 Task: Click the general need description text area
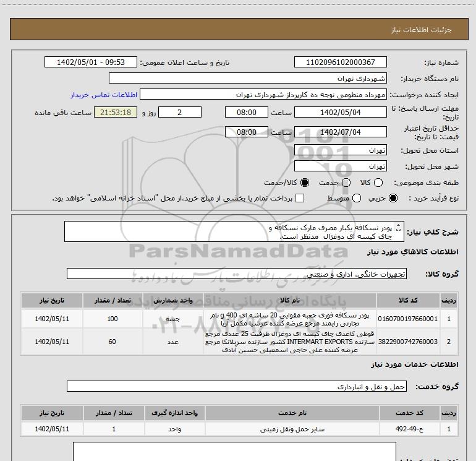[234, 231]
